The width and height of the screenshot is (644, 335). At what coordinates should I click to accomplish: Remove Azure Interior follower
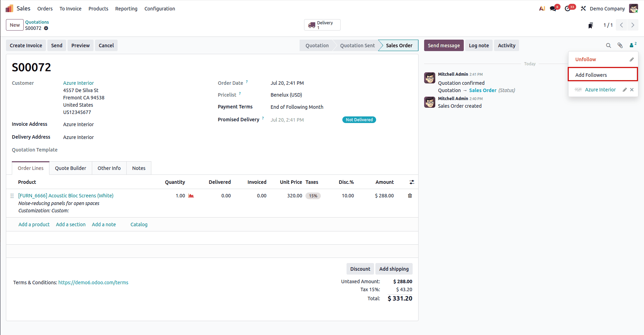(x=632, y=90)
